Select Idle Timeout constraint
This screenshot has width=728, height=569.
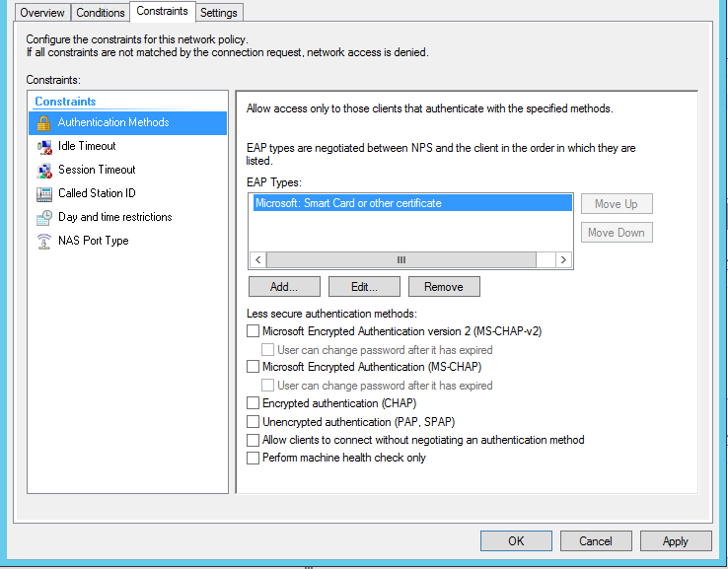(127, 146)
